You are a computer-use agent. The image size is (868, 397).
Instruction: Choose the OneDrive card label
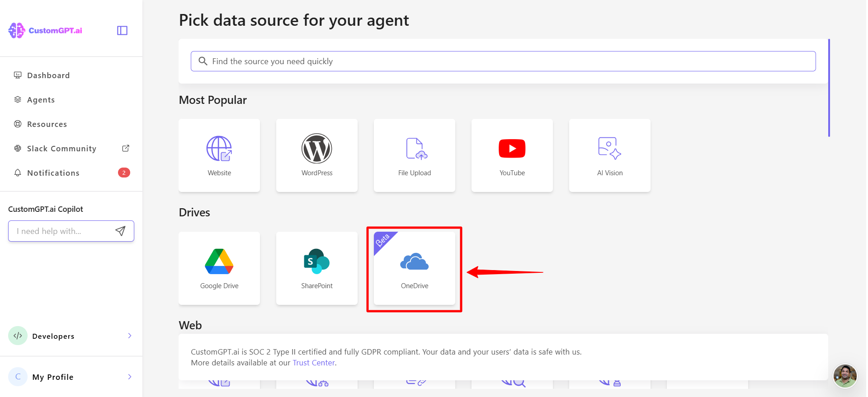pos(415,286)
